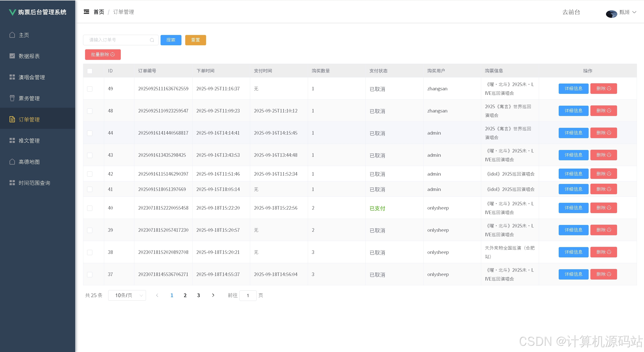Go to previous page with left arrow

(157, 295)
